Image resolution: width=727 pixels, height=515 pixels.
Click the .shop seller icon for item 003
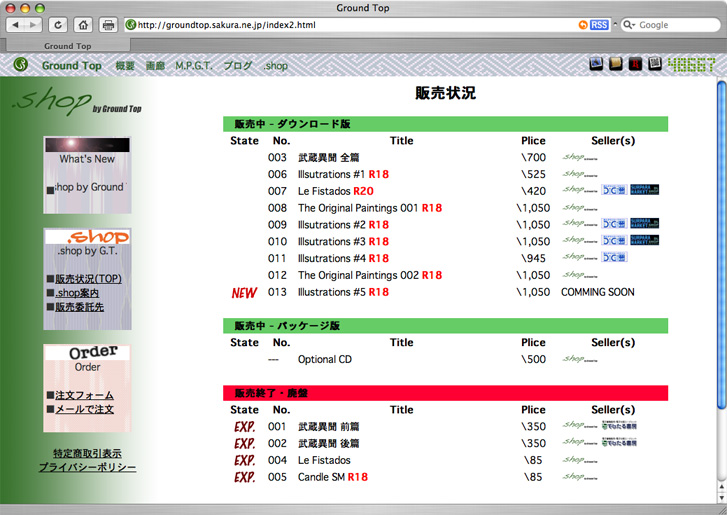point(580,158)
